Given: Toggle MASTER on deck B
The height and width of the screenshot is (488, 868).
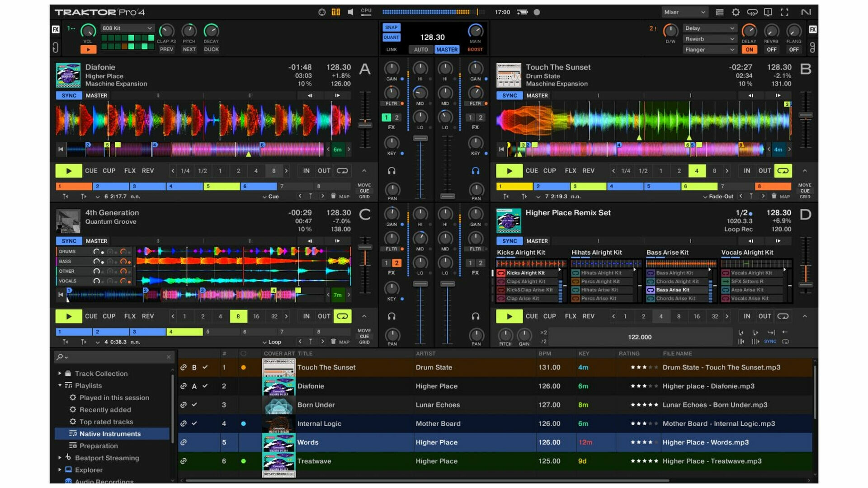Looking at the screenshot, I should tap(537, 95).
